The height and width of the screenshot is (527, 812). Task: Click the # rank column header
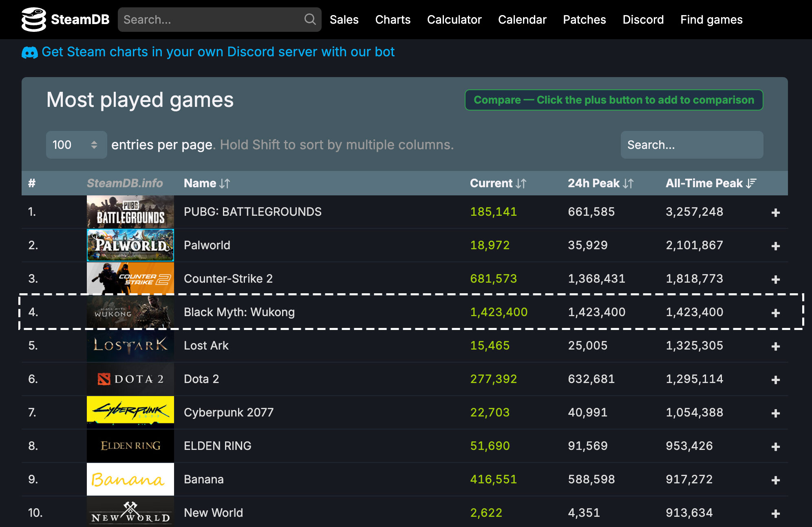tap(32, 183)
